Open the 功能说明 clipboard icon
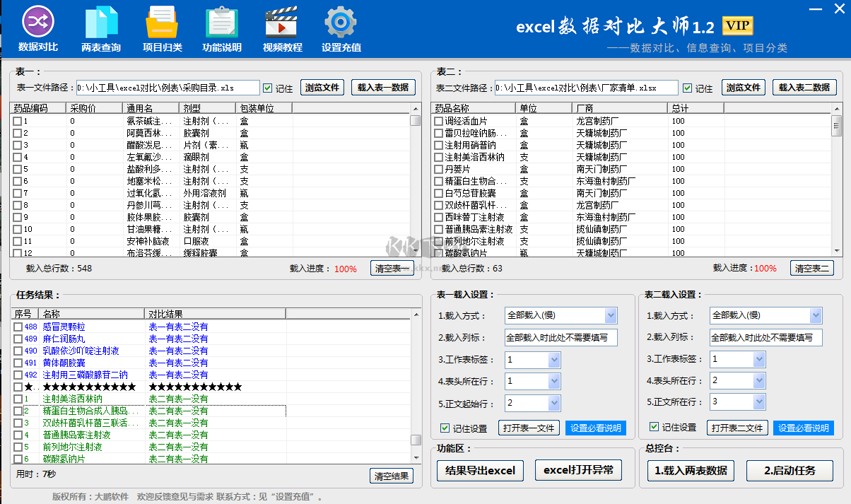 pos(222,21)
